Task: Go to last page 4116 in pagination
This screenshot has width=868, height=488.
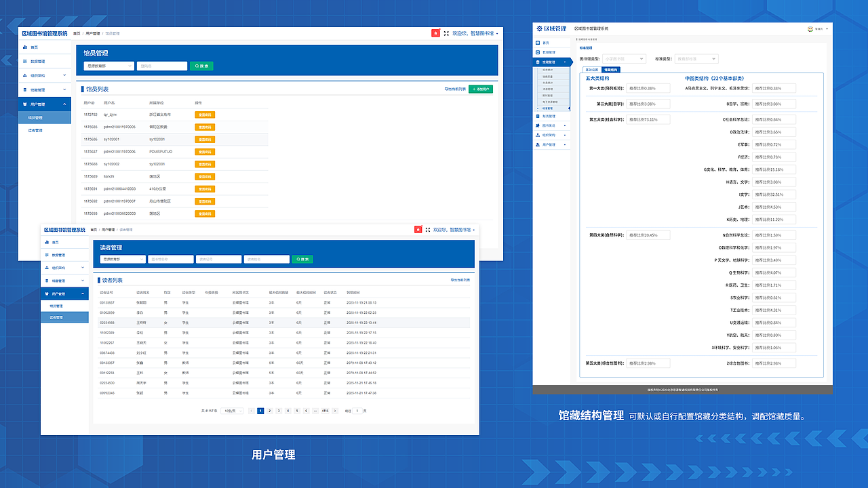Action: click(x=325, y=411)
